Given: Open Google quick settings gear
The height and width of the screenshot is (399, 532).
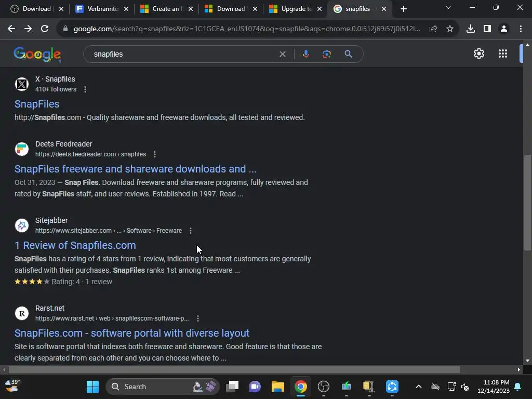Looking at the screenshot, I should pos(478,54).
